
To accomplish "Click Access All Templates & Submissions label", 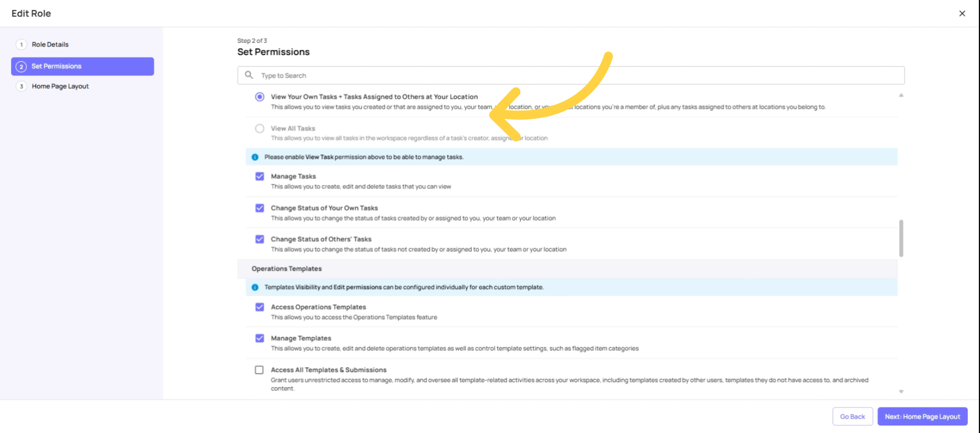I will pos(329,370).
